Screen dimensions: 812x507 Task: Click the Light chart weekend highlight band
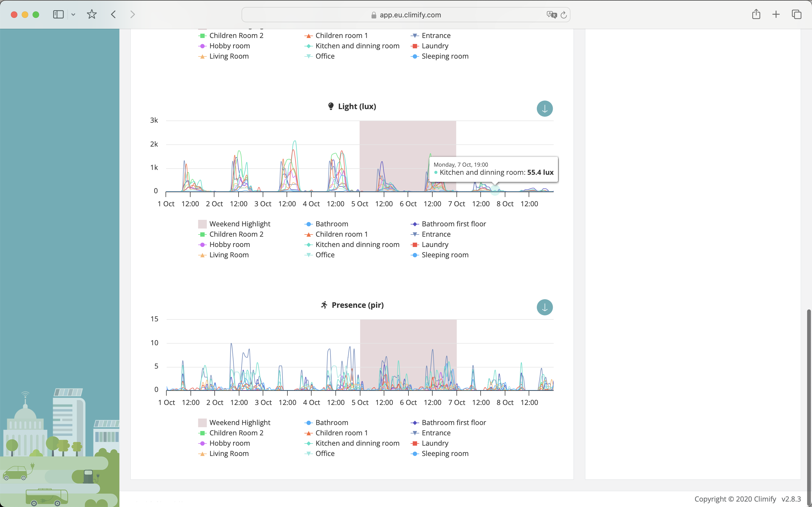(x=408, y=156)
